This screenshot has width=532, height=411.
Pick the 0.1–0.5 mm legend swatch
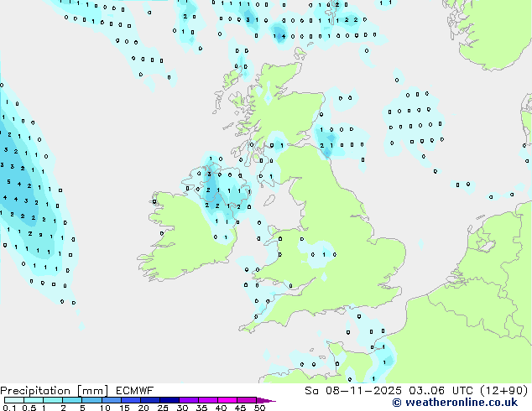[14, 400]
